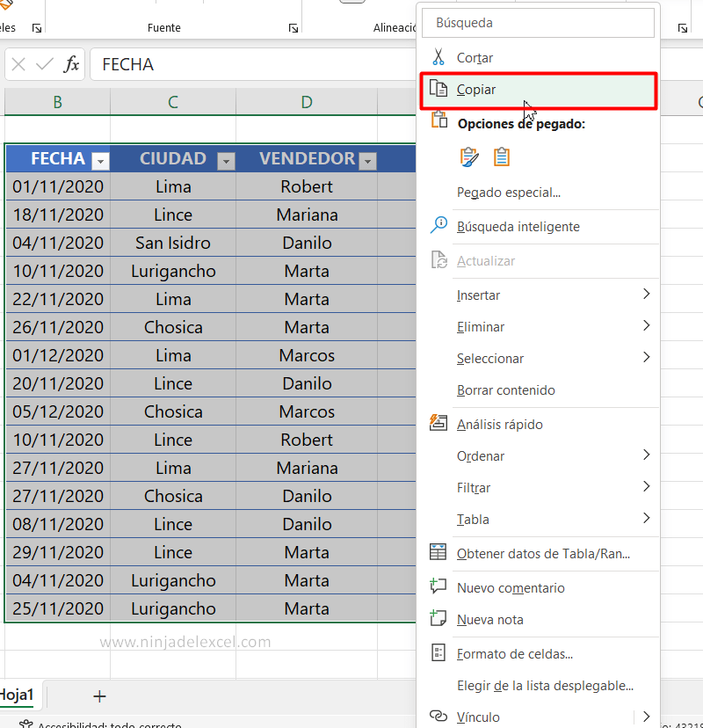Screen dimensions: 703x728
Task: Select the first Opciones de pegado icon
Action: (x=470, y=157)
